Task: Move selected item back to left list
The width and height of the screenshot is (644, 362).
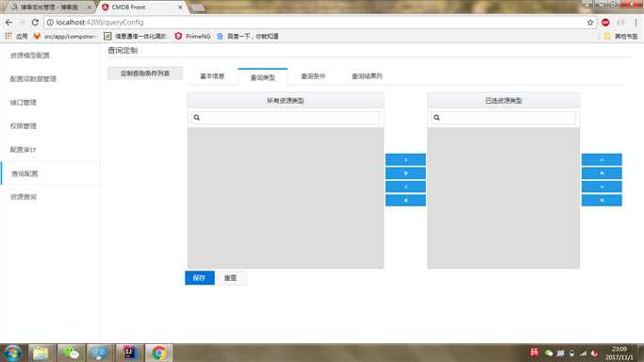Action: coord(405,187)
